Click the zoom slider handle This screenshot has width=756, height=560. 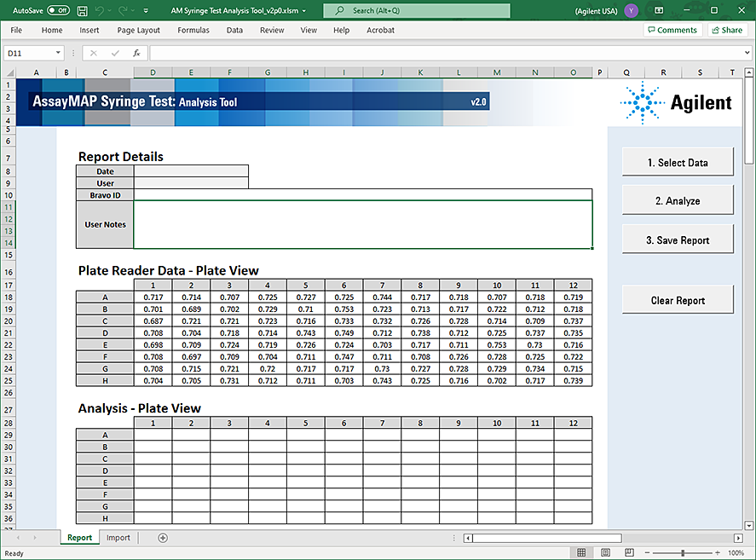coord(683,553)
